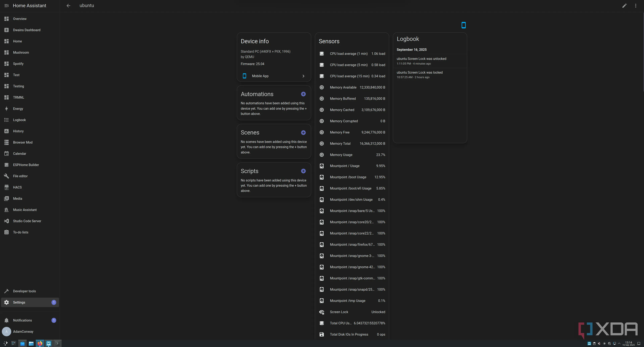This screenshot has width=644, height=347.
Task: Click the edit pencil icon
Action: (x=624, y=6)
